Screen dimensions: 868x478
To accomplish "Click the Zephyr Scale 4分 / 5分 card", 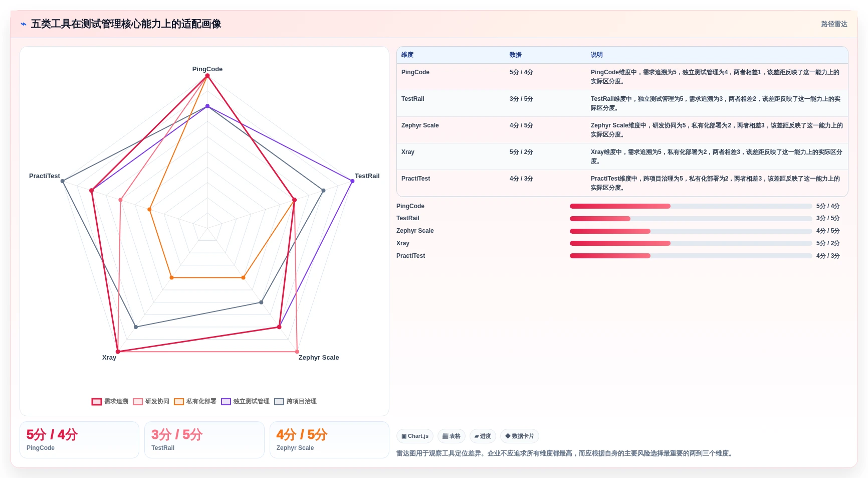I will tap(329, 440).
